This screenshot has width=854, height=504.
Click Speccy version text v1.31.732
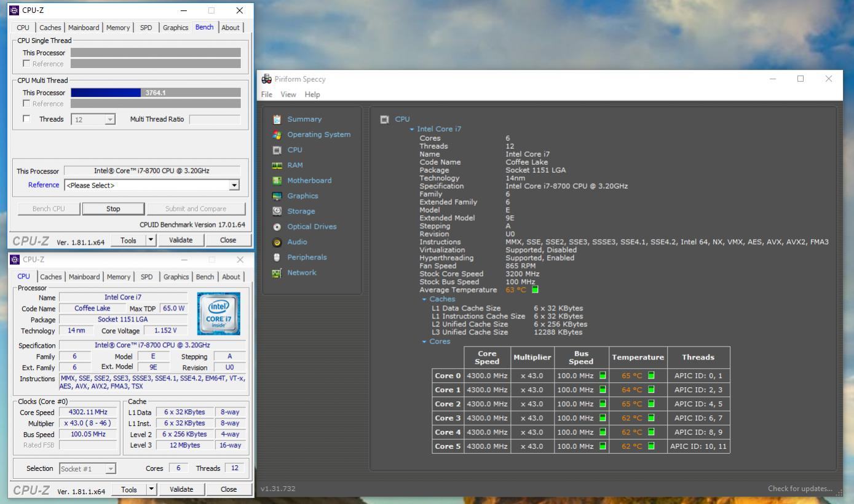coord(278,489)
